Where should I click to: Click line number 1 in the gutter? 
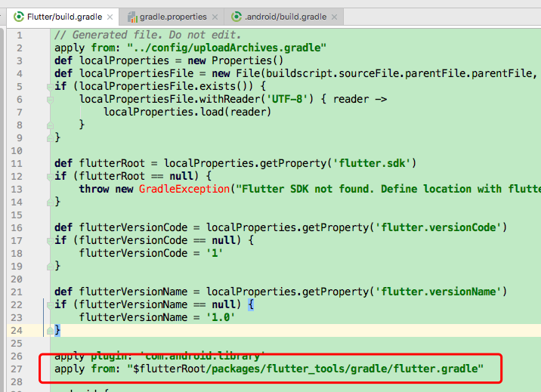(20, 35)
